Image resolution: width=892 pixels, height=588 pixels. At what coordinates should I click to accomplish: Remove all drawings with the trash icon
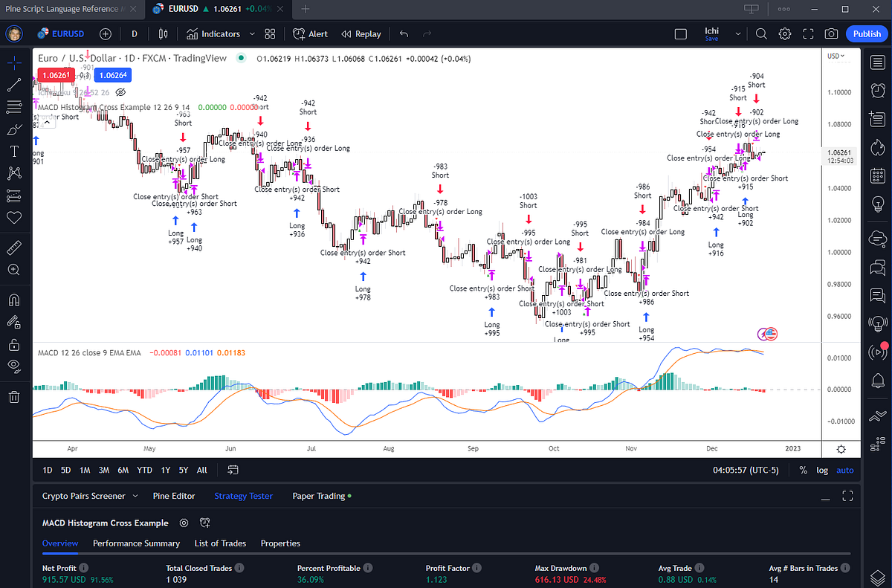[x=13, y=396]
